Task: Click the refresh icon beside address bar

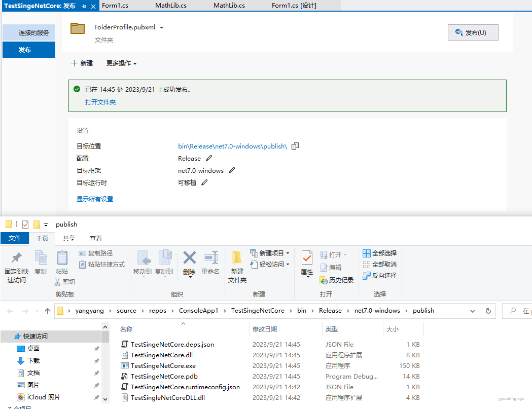Action: point(488,311)
